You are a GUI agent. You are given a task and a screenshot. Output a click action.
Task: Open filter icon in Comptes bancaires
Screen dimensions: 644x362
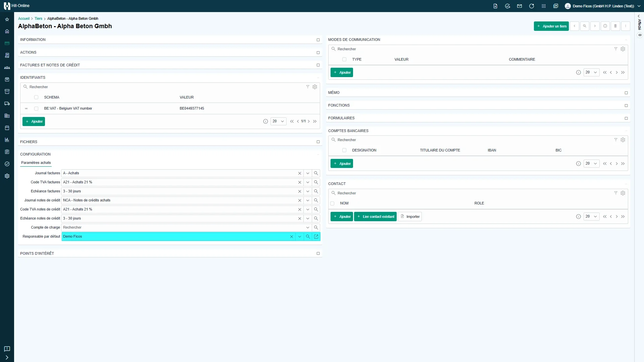[615, 140]
